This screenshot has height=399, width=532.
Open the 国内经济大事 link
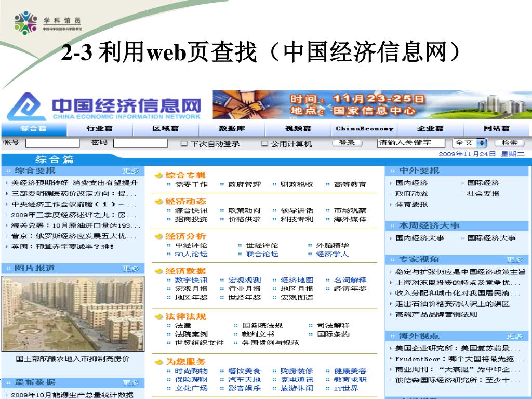point(420,238)
